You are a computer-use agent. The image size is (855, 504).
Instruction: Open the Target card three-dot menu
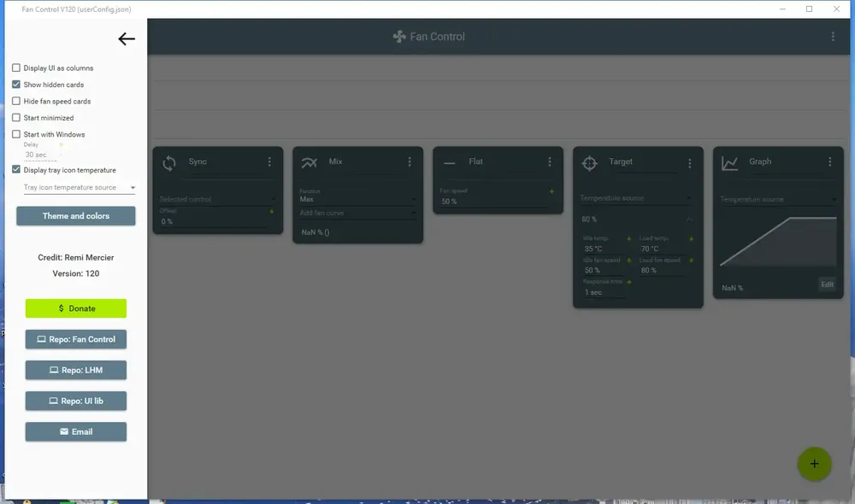coord(690,163)
